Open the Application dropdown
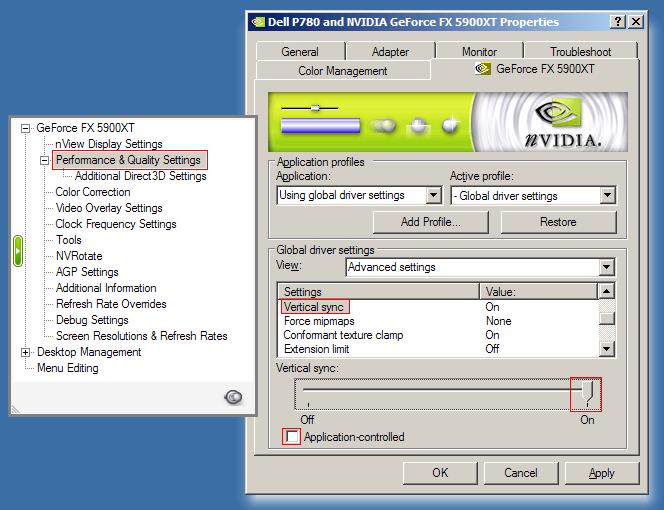This screenshot has height=510, width=664. click(433, 195)
